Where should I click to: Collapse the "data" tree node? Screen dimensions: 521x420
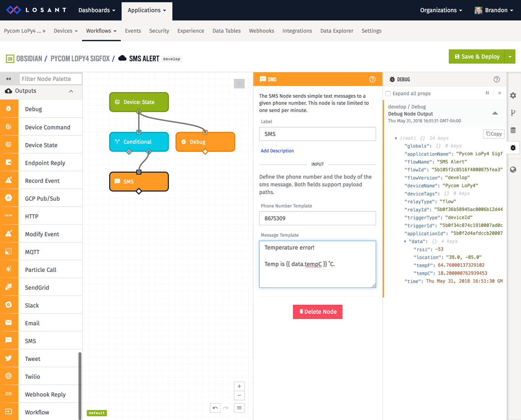pos(405,242)
